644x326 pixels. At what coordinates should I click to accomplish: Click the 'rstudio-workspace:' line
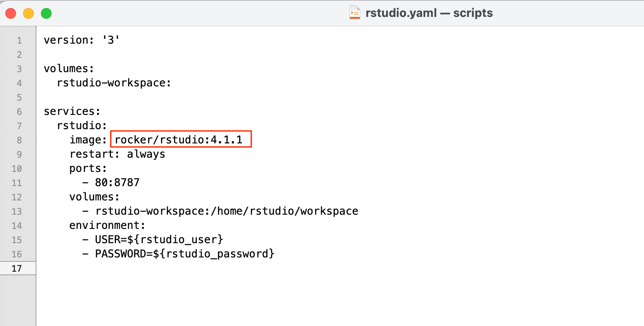(x=114, y=83)
